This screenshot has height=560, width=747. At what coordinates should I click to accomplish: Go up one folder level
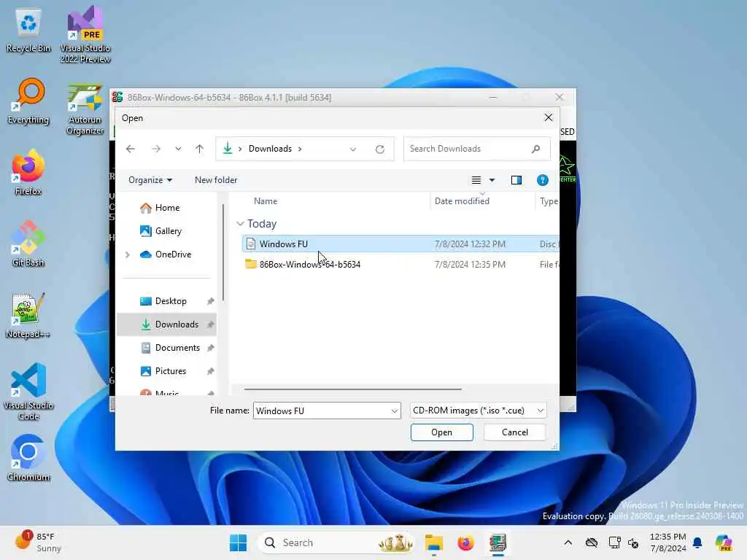200,149
